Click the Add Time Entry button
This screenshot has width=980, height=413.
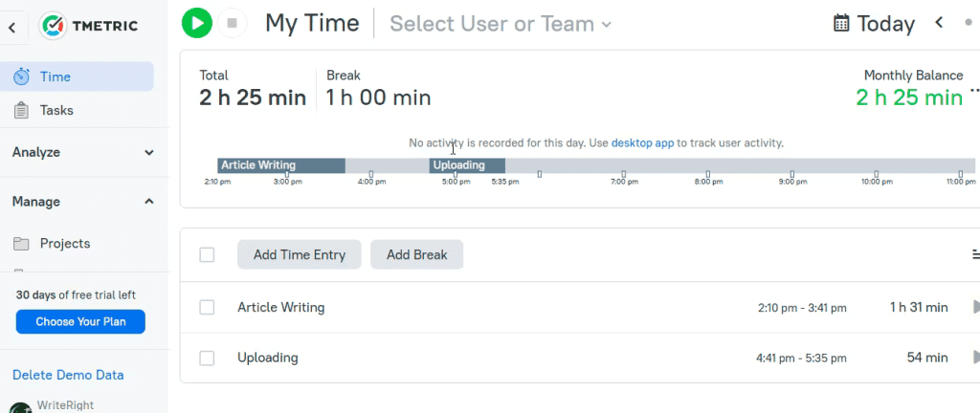(x=300, y=254)
